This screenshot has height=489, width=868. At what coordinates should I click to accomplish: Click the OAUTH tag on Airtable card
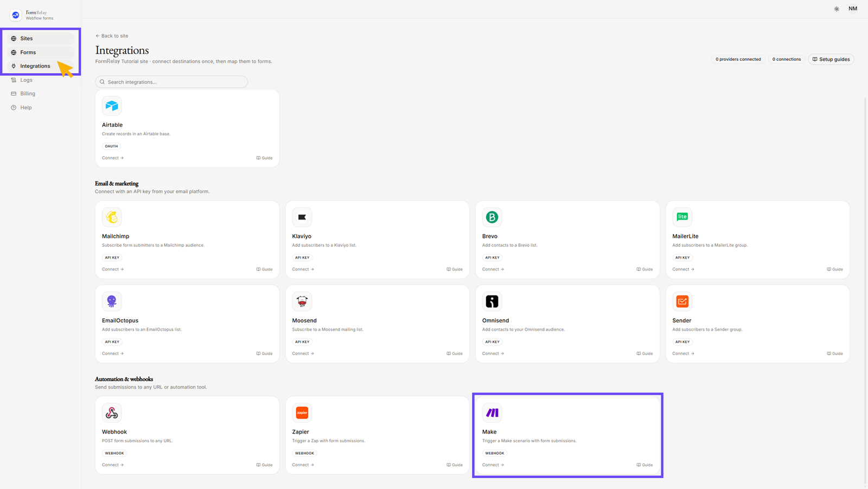tap(111, 146)
